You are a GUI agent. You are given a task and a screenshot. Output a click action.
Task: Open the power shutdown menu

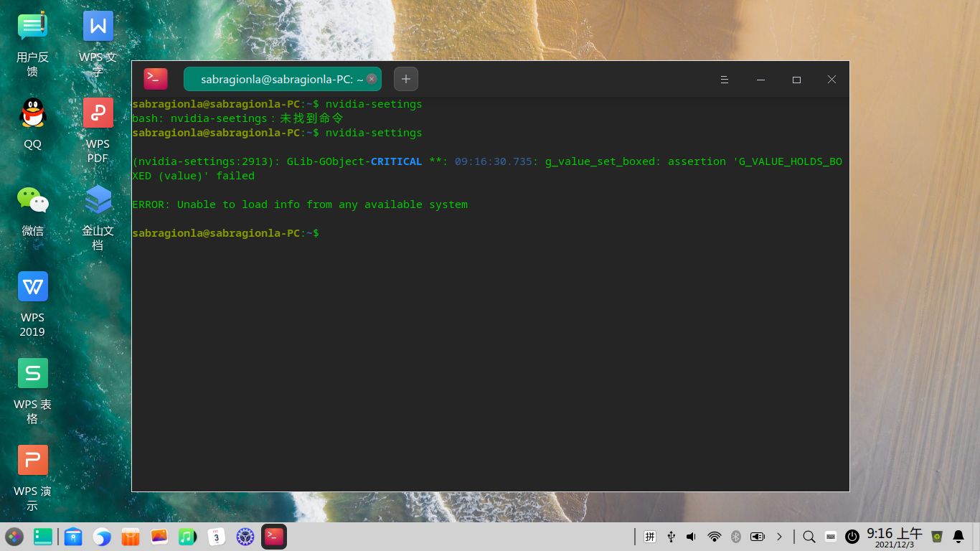pos(852,537)
